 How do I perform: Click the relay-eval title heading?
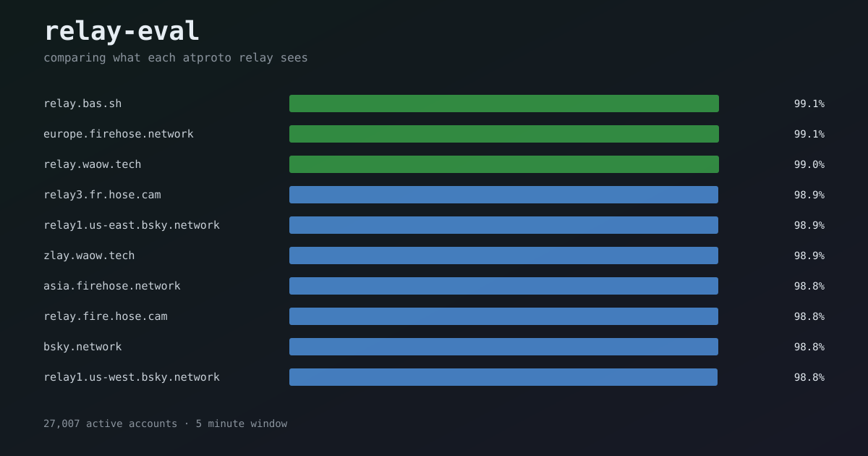click(x=122, y=31)
